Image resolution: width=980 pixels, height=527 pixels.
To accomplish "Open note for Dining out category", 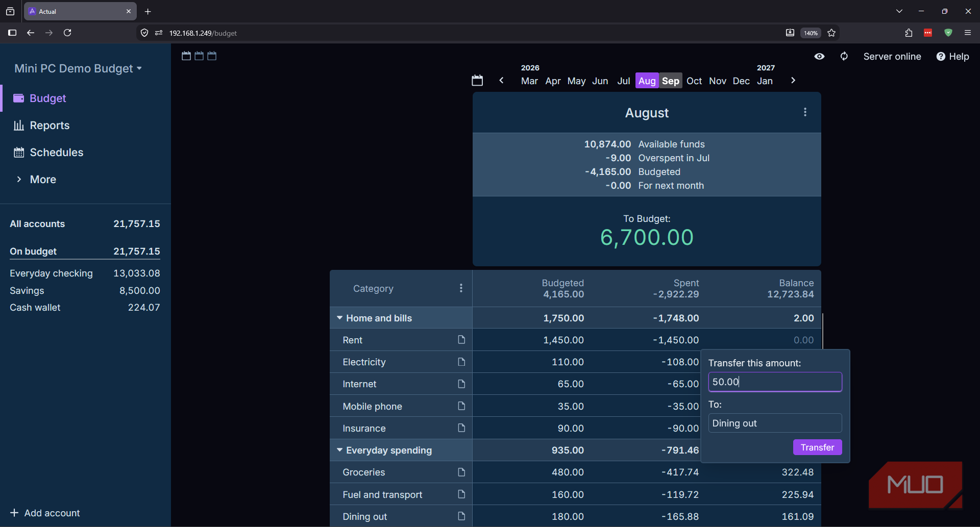I will (x=461, y=516).
